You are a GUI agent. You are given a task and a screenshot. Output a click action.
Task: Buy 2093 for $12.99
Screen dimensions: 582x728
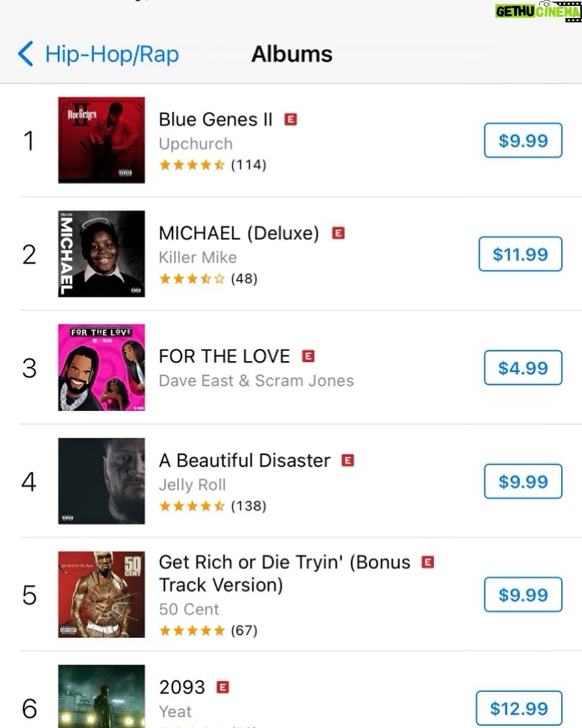(519, 708)
